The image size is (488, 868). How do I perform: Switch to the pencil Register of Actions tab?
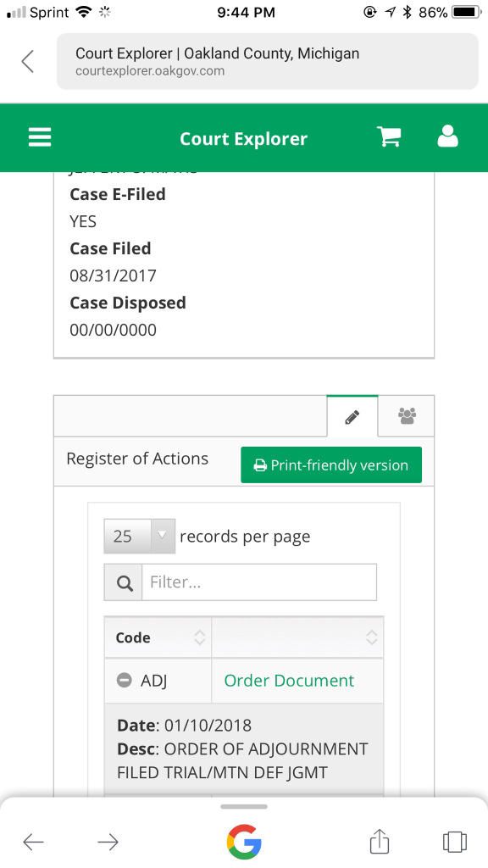click(x=352, y=416)
